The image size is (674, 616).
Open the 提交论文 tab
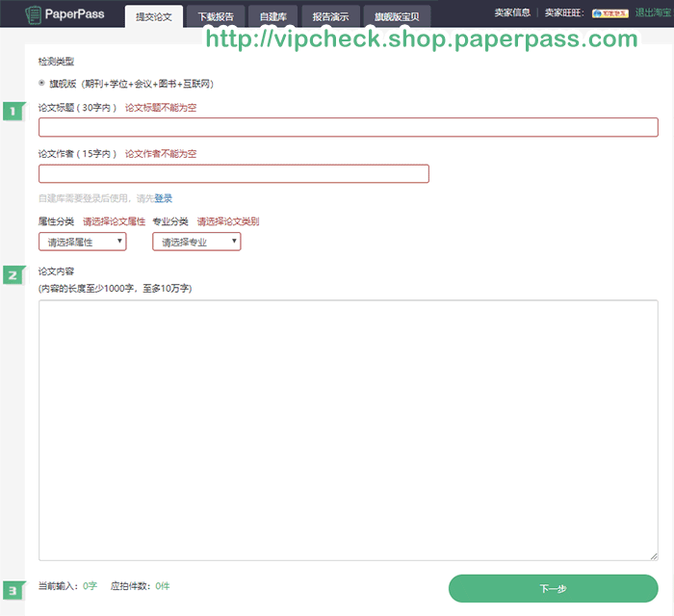pos(154,16)
